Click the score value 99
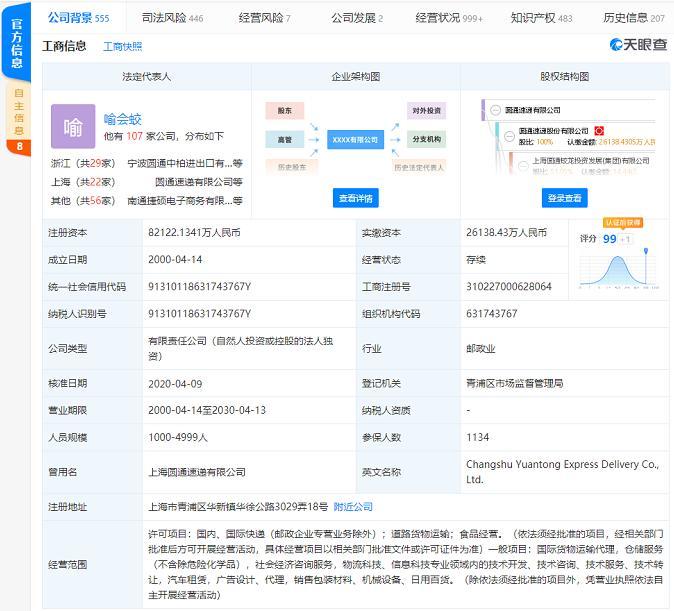Screen dimensions: 674x611 tap(610, 239)
